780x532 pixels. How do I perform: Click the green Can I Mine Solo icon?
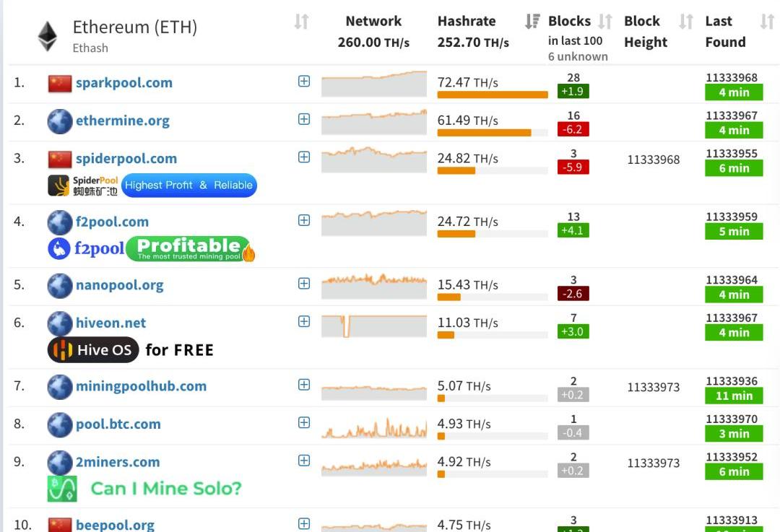coord(62,489)
